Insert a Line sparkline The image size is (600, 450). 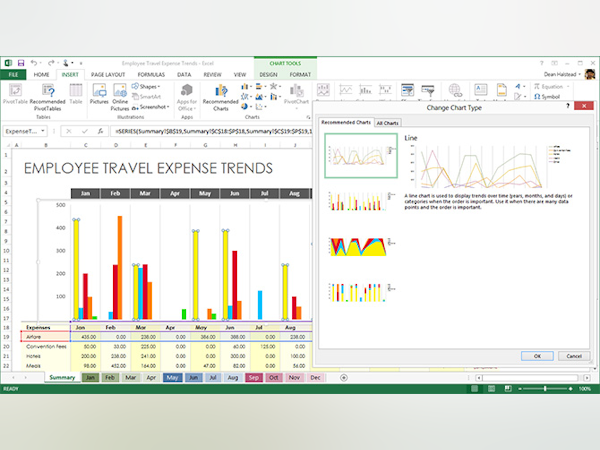(x=346, y=91)
